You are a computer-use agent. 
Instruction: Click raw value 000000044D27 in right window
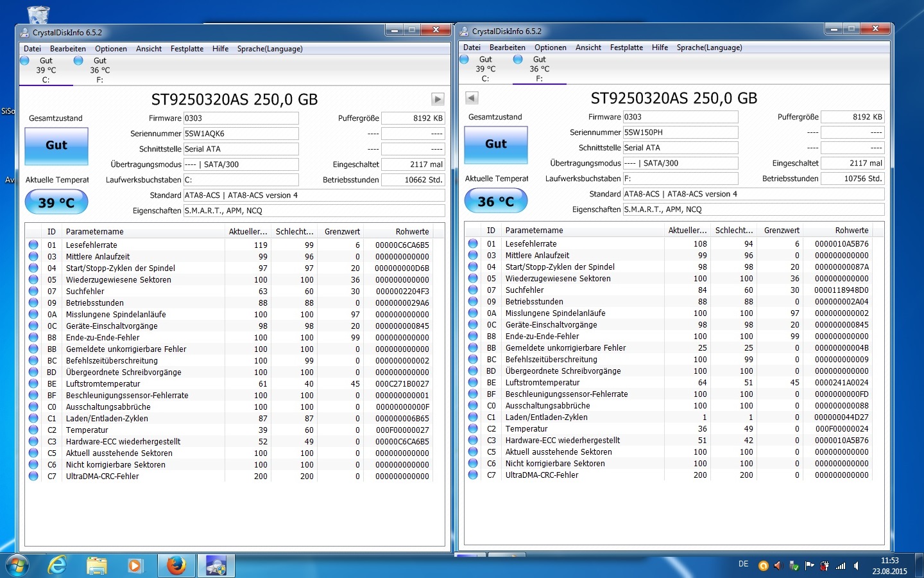pos(841,417)
